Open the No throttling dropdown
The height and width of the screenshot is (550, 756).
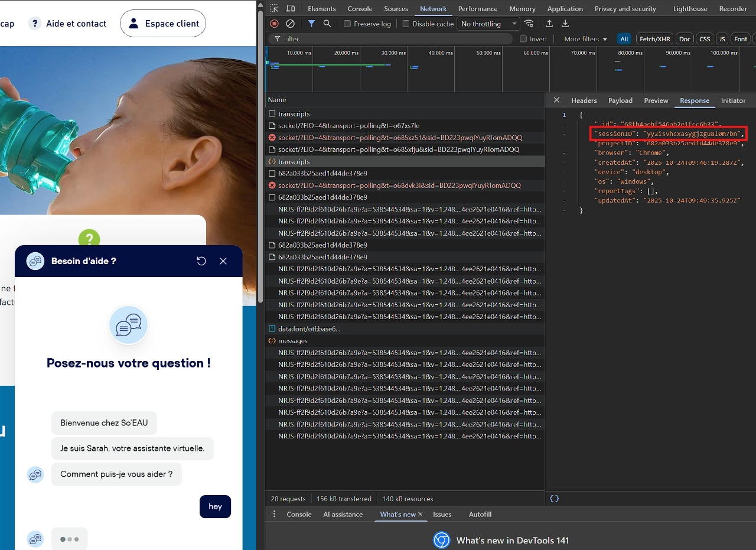coord(489,24)
